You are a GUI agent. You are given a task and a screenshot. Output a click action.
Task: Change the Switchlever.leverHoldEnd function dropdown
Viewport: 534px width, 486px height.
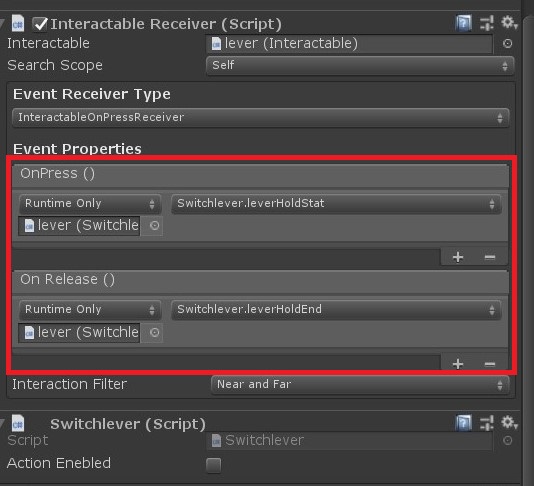pyautogui.click(x=336, y=310)
